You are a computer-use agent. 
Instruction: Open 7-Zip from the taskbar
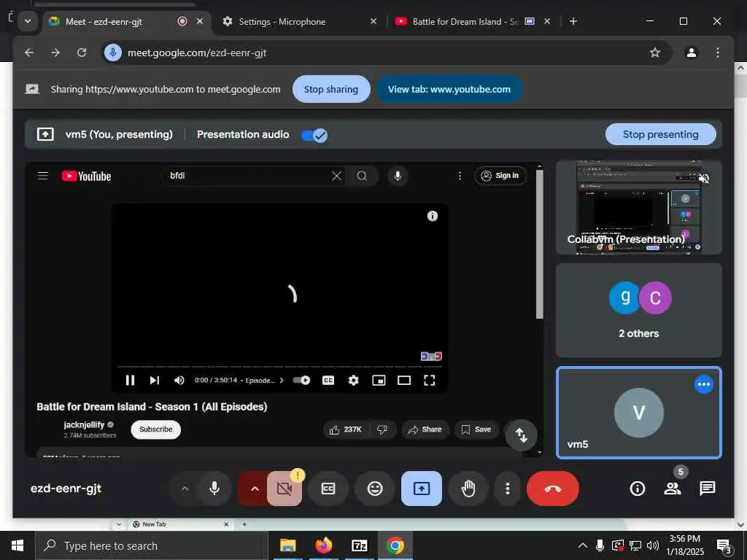click(x=359, y=545)
